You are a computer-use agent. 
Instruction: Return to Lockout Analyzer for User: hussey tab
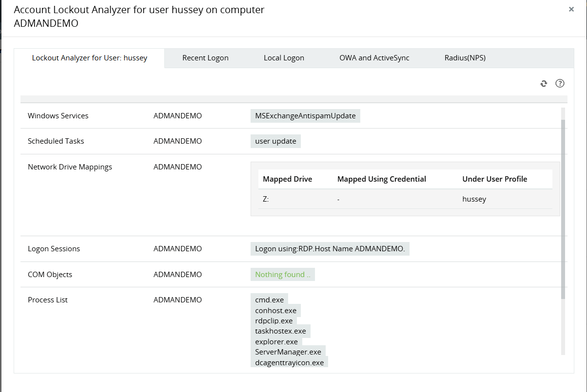click(x=89, y=57)
